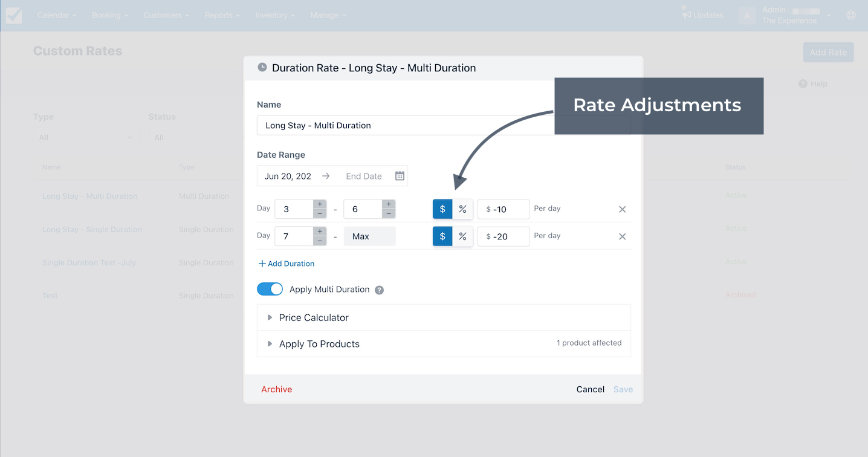Edit the -10 per day amount
Viewport: 868px width, 457px height.
504,209
